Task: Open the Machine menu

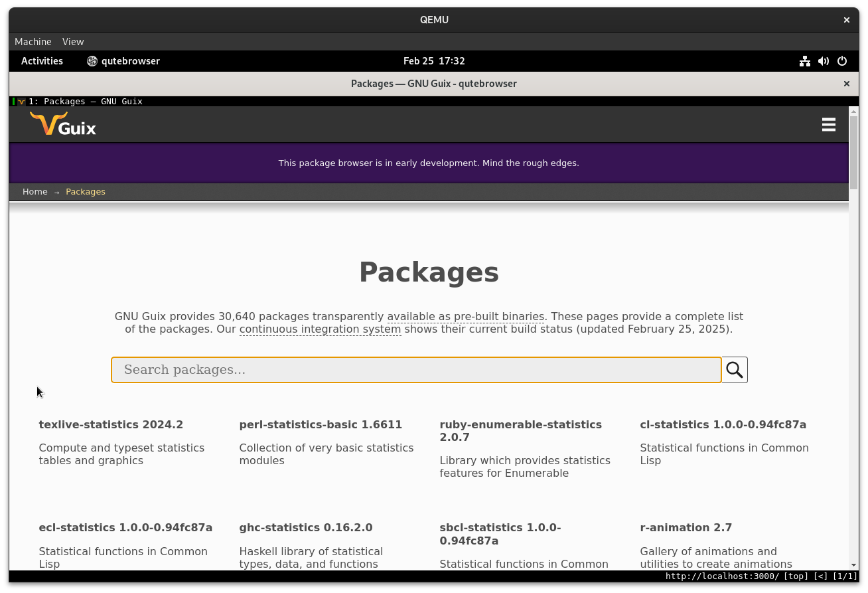Action: click(33, 42)
